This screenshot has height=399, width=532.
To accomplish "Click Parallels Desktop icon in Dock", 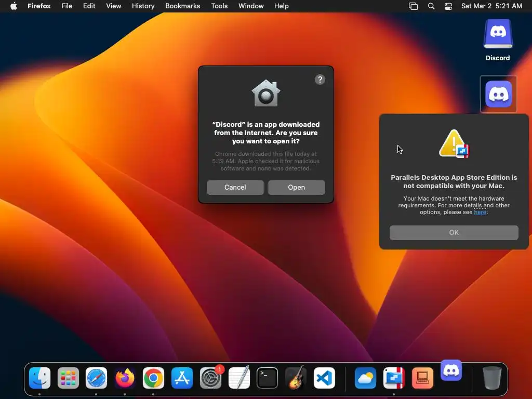I will (394, 378).
